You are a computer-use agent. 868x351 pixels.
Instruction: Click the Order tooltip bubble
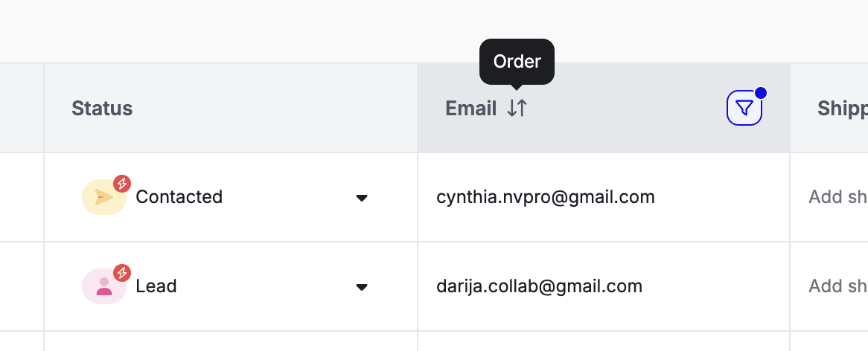coord(517,62)
